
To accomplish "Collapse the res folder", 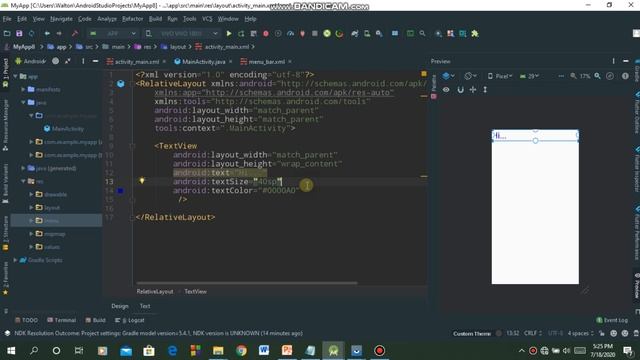I will [x=23, y=181].
